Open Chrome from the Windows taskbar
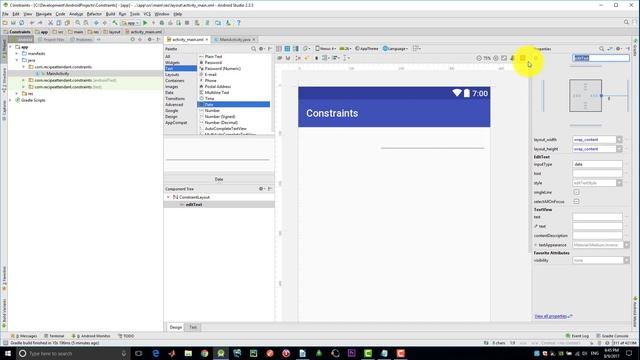 [x=204, y=353]
